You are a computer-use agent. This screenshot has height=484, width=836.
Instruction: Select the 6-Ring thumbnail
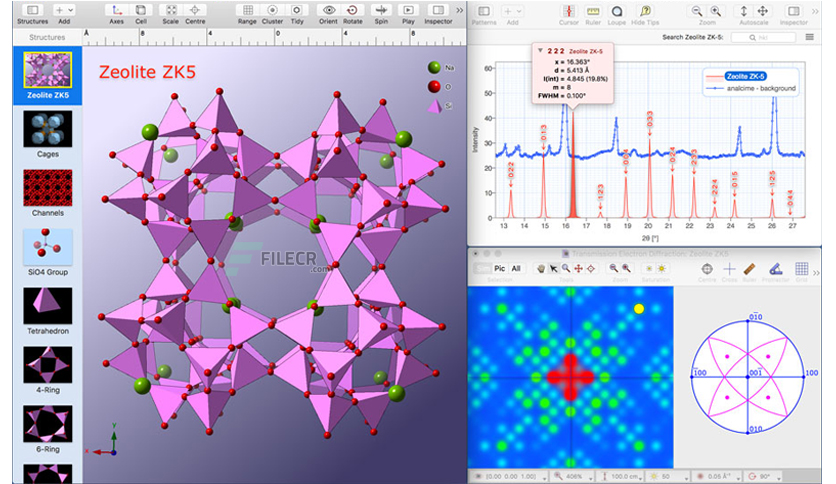(47, 424)
